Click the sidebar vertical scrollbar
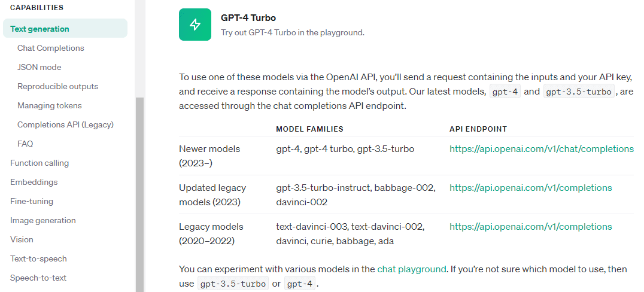 pos(140,191)
